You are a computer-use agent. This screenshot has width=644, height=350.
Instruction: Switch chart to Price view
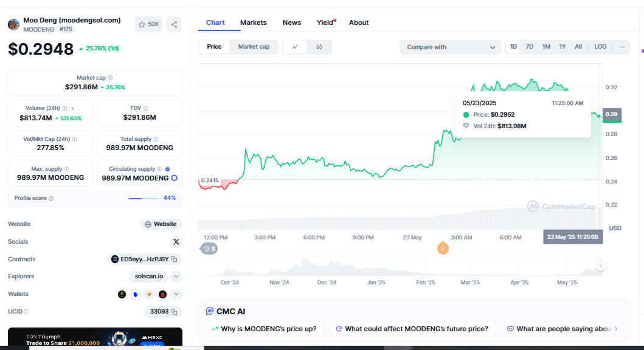[x=215, y=47]
